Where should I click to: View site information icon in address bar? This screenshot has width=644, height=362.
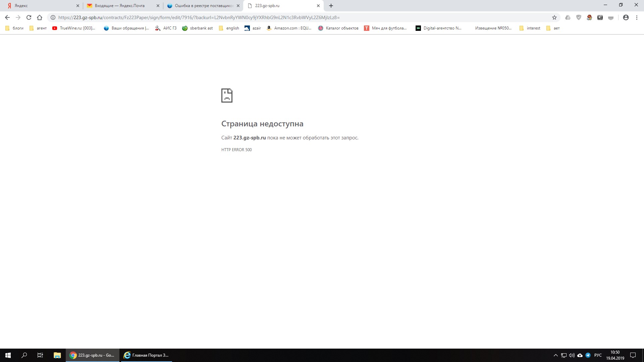[53, 17]
